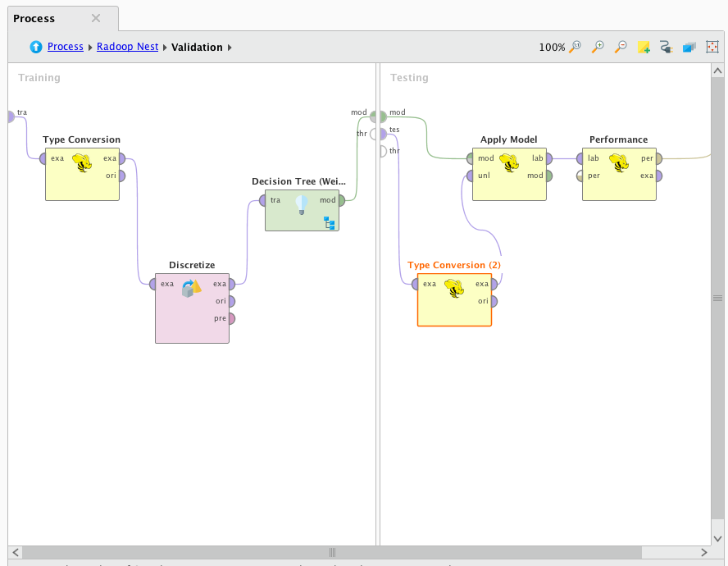Viewport: 728px width, 566px height.
Task: Open Decision Tree subprocess via blue structure icon
Action: tap(329, 222)
